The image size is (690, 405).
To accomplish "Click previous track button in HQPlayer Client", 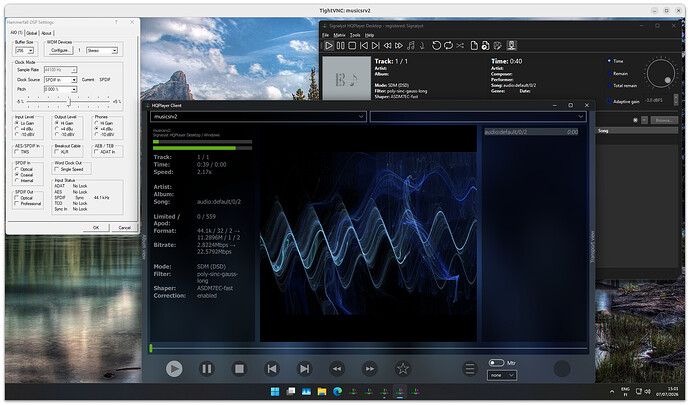I will 272,368.
